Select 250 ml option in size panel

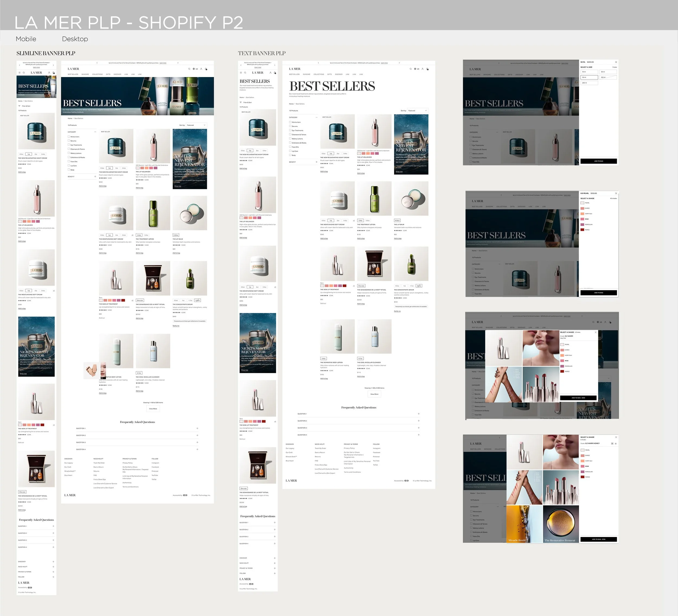pyautogui.click(x=589, y=83)
